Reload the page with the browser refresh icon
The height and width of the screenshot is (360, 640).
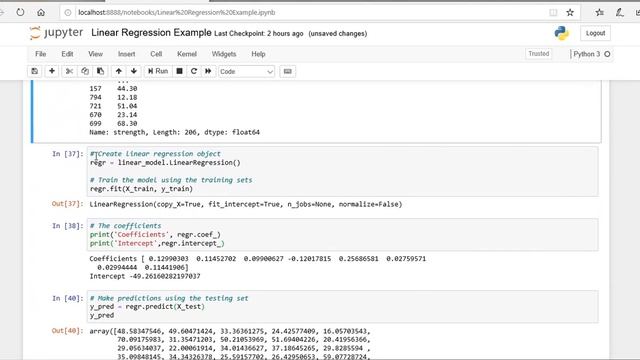coord(20,12)
